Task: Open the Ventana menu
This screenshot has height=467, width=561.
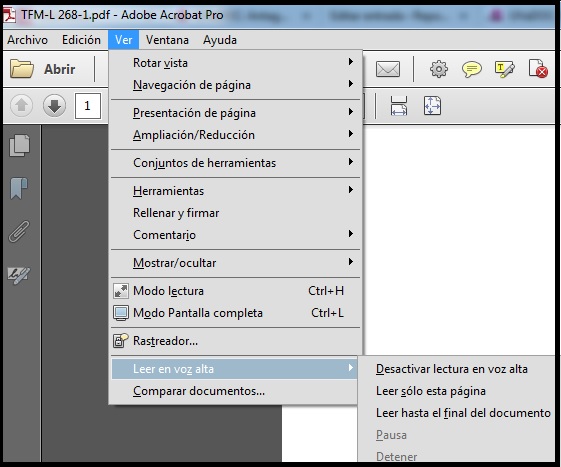Action: click(x=167, y=40)
